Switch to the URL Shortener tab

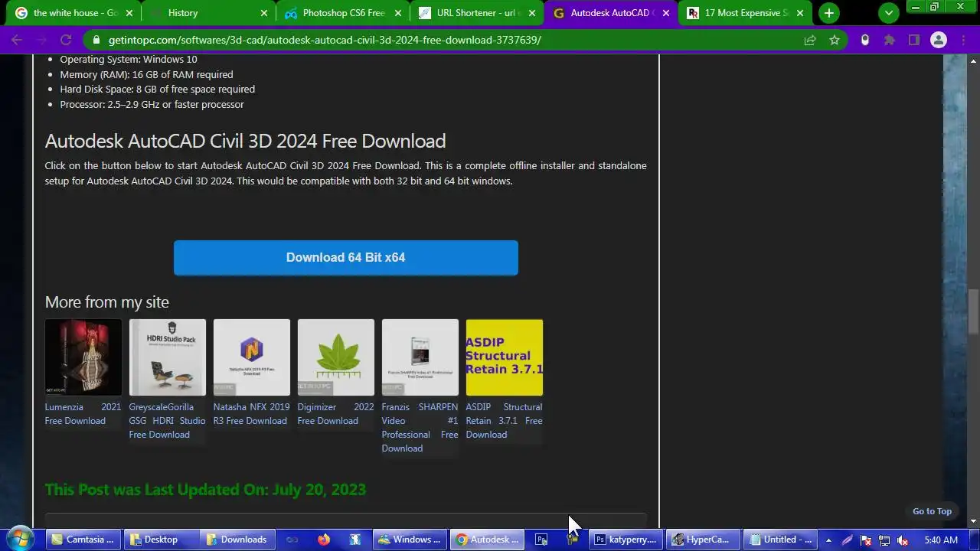pyautogui.click(x=478, y=13)
